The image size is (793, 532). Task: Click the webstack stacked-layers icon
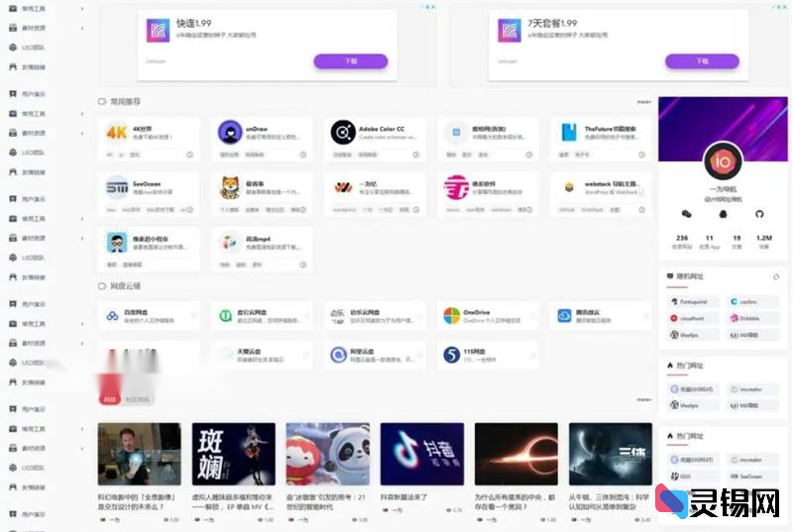569,187
